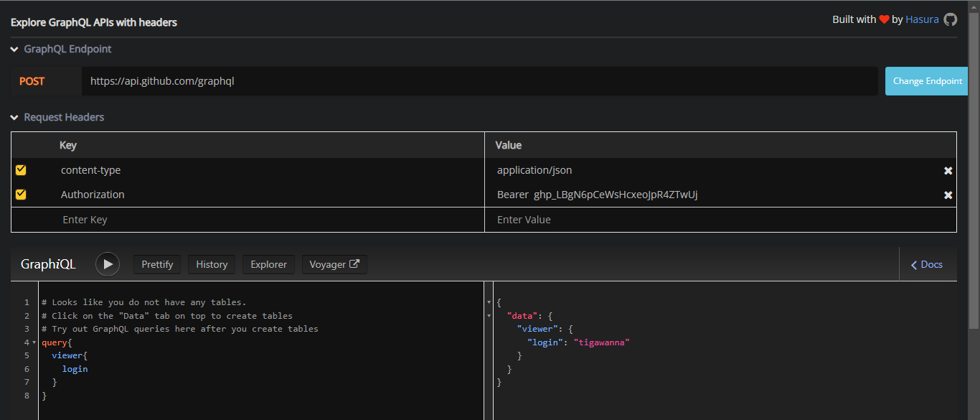The image size is (980, 420).
Task: Delete the Authorization header row
Action: click(x=948, y=195)
